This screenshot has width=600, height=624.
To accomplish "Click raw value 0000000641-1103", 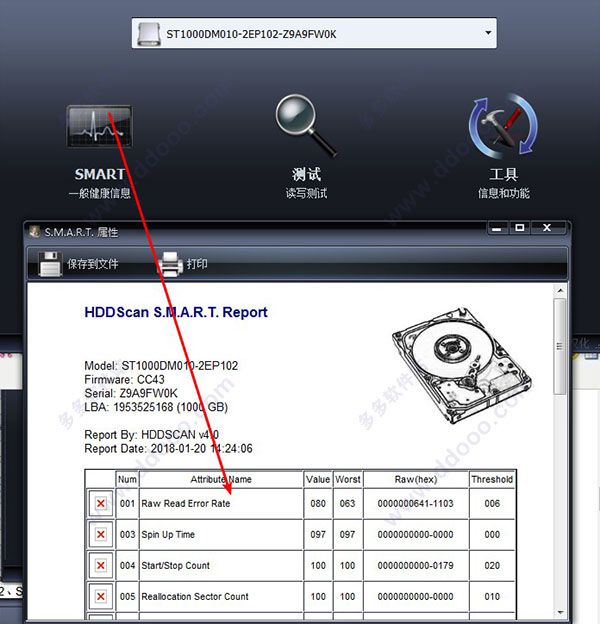I will (x=415, y=503).
